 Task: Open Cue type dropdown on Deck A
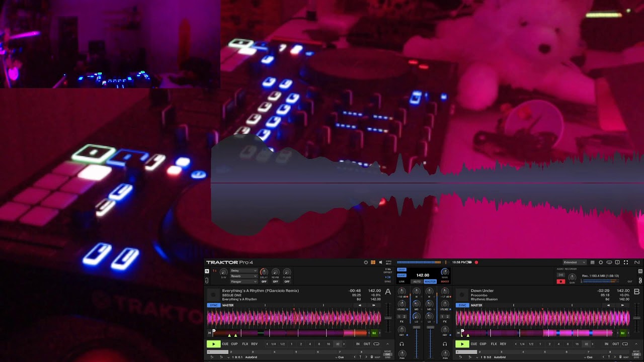[x=340, y=357]
